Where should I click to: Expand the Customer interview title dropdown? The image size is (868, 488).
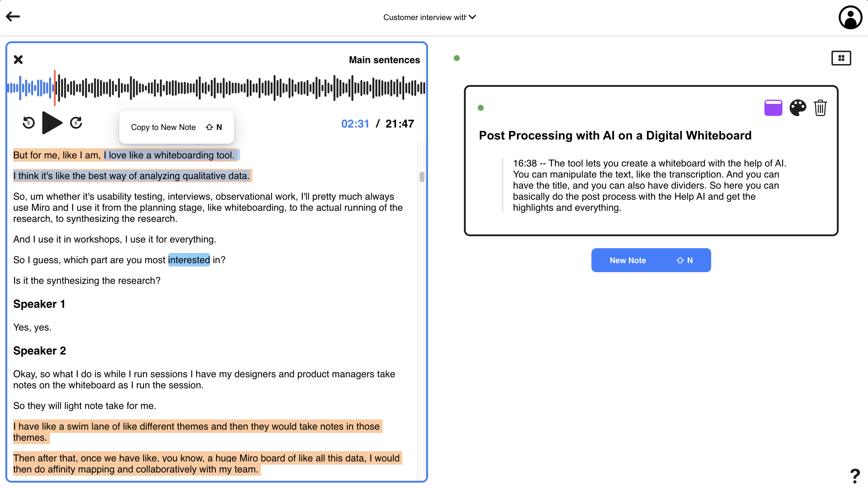pyautogui.click(x=473, y=17)
